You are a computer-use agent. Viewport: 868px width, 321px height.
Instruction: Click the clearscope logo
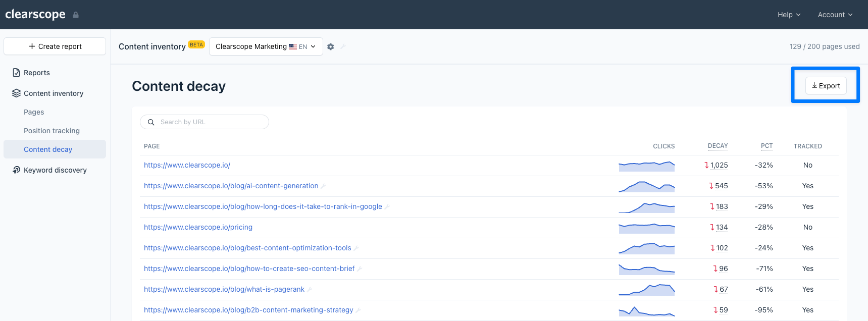35,15
